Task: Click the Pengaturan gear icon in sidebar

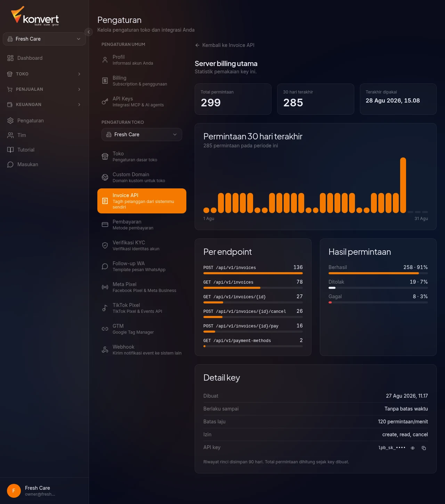Action: click(x=10, y=121)
